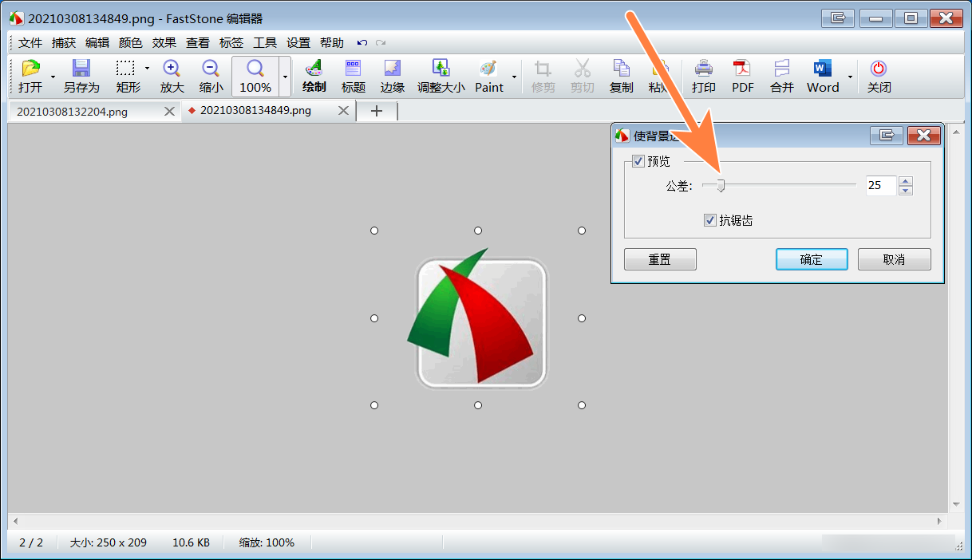The height and width of the screenshot is (560, 972).
Task: Open the 绘制 (Draw) tool
Action: coord(314,77)
